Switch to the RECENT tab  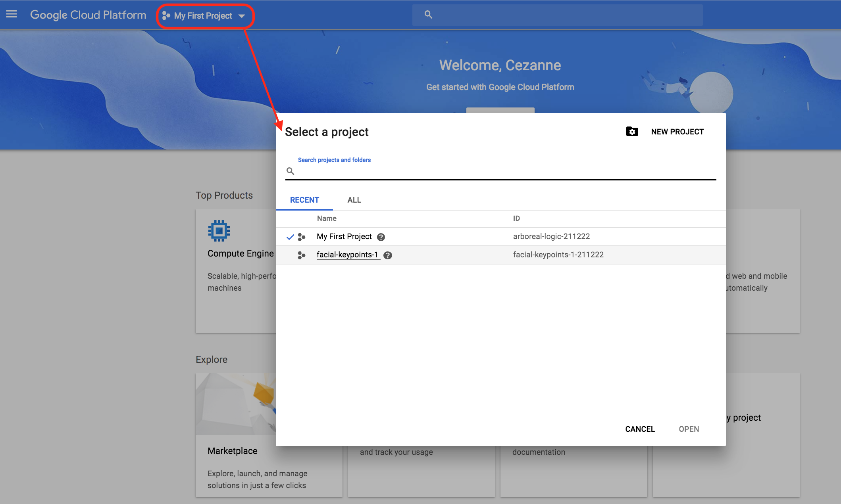tap(304, 200)
